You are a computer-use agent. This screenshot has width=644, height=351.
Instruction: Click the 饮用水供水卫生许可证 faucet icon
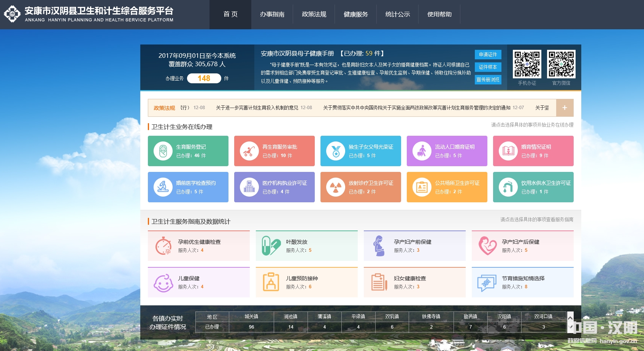pos(508,187)
